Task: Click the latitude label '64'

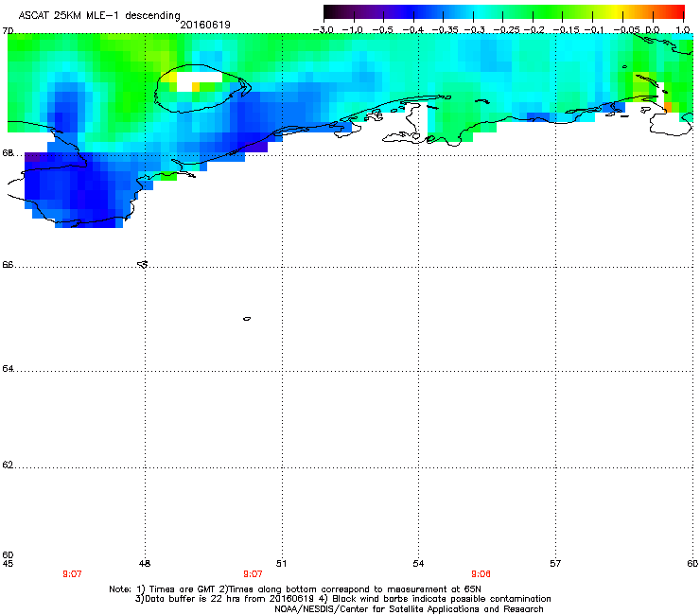Action: point(8,368)
